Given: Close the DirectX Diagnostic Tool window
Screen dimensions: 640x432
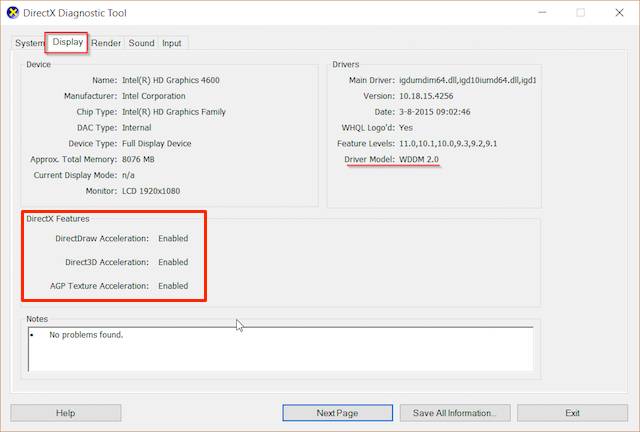Looking at the screenshot, I should (x=619, y=13).
